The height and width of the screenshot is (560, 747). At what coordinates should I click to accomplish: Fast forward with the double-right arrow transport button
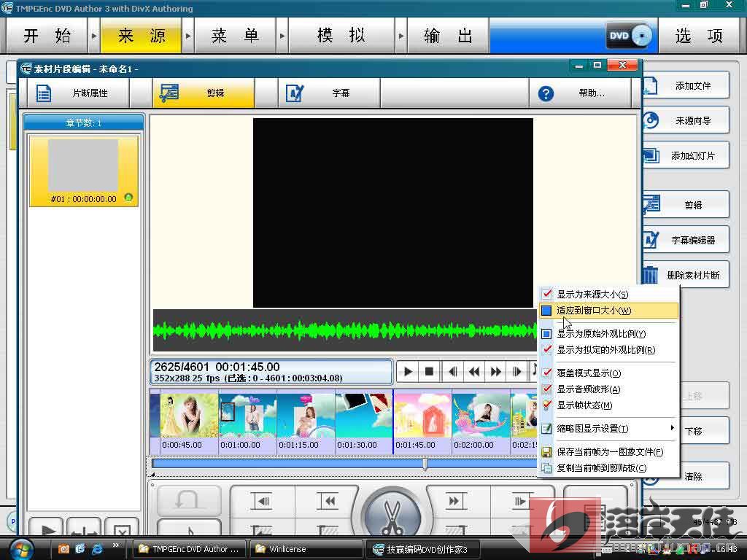495,371
